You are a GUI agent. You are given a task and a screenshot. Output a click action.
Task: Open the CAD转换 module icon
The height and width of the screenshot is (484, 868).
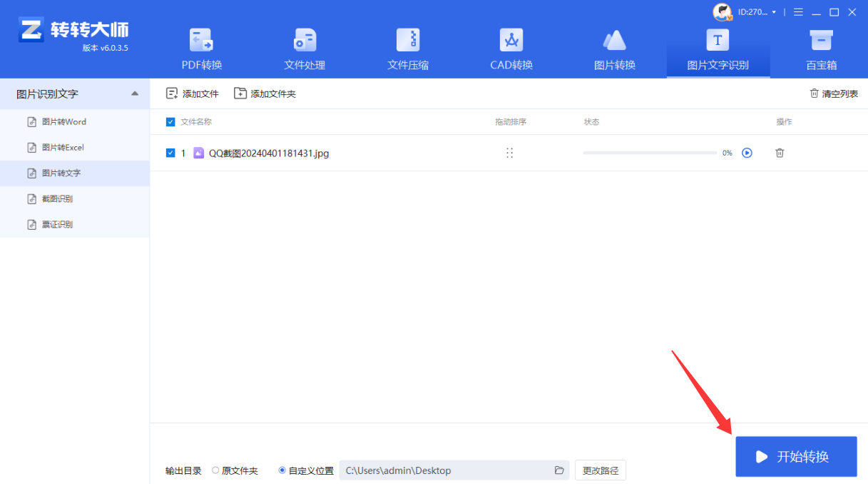511,39
